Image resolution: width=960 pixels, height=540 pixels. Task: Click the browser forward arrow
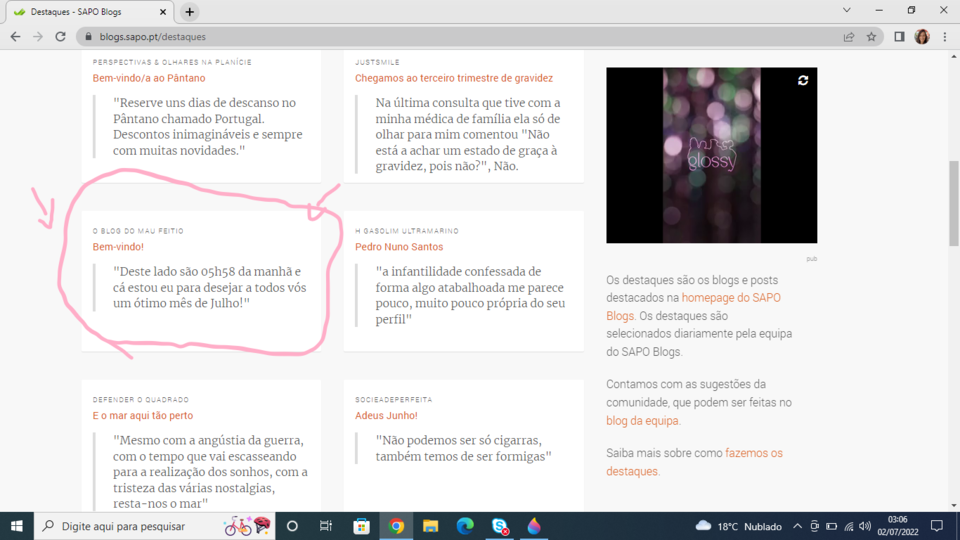(38, 37)
